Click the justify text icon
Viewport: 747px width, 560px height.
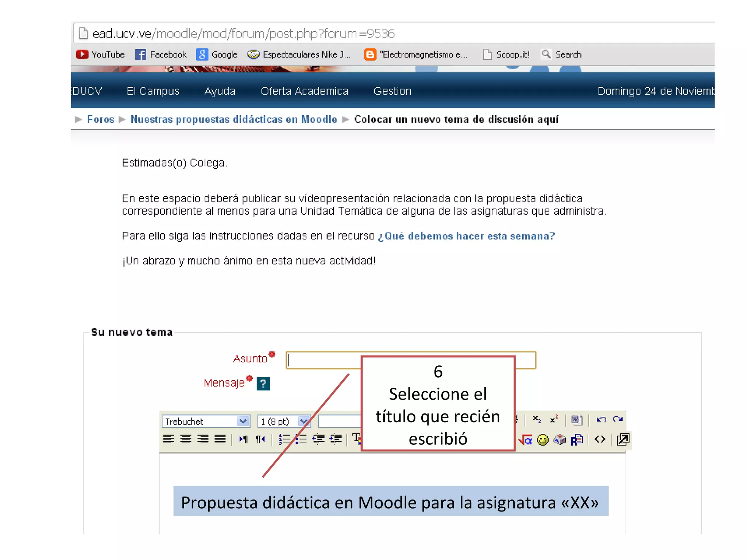point(220,439)
